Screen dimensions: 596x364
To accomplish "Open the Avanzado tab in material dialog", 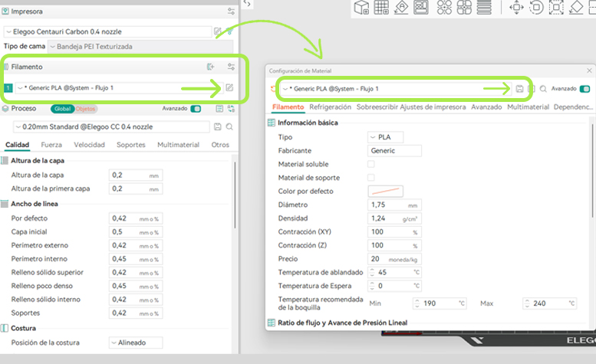I will (486, 107).
